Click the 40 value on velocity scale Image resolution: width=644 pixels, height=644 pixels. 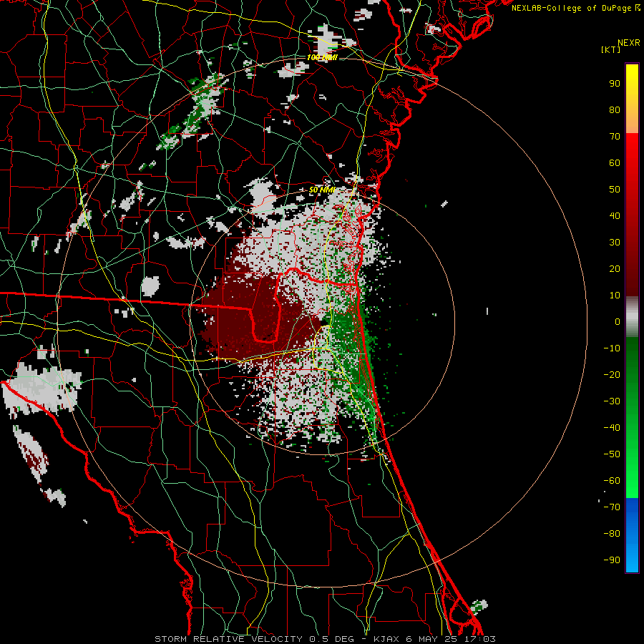coord(615,216)
